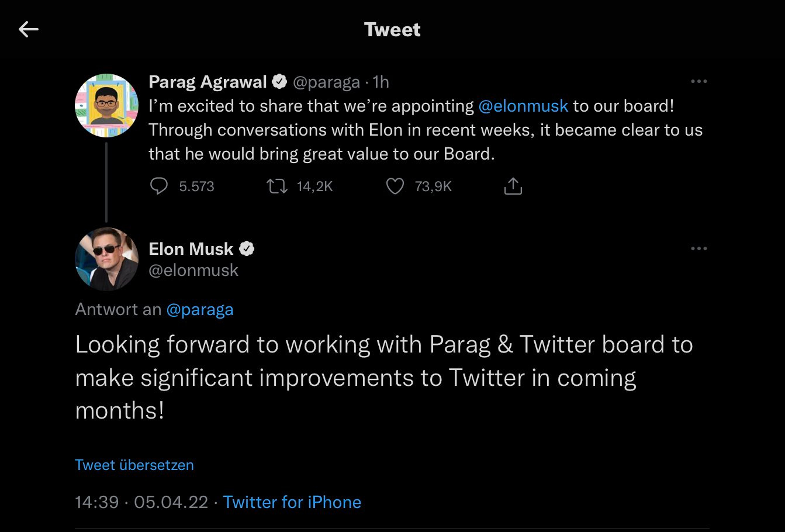Click the 14:39 · 05.04.22 timestamp
785x532 pixels.
pos(141,502)
